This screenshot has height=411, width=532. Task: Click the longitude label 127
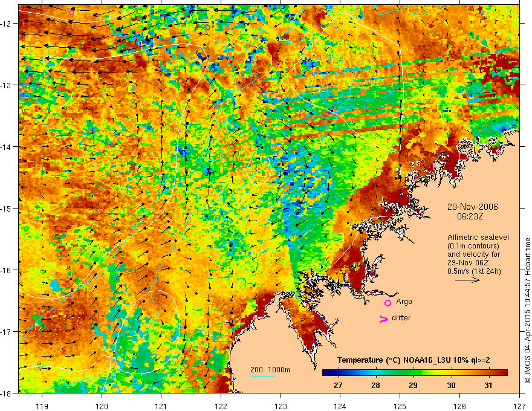click(519, 406)
